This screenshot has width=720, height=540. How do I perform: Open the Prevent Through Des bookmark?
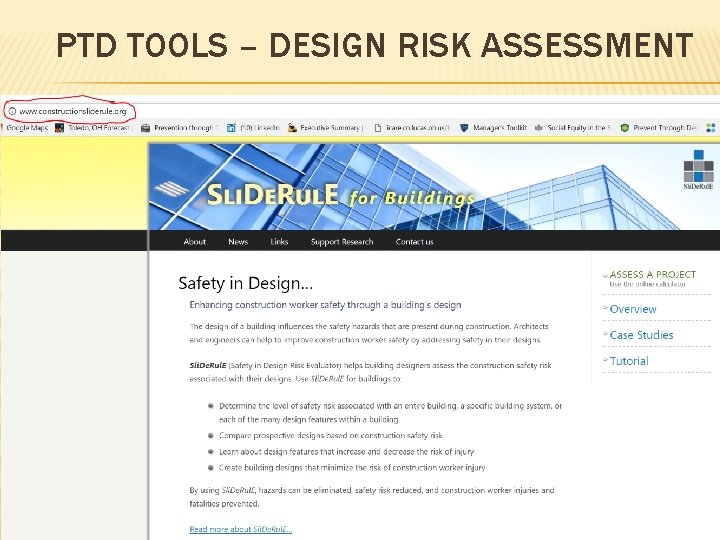pos(665,128)
